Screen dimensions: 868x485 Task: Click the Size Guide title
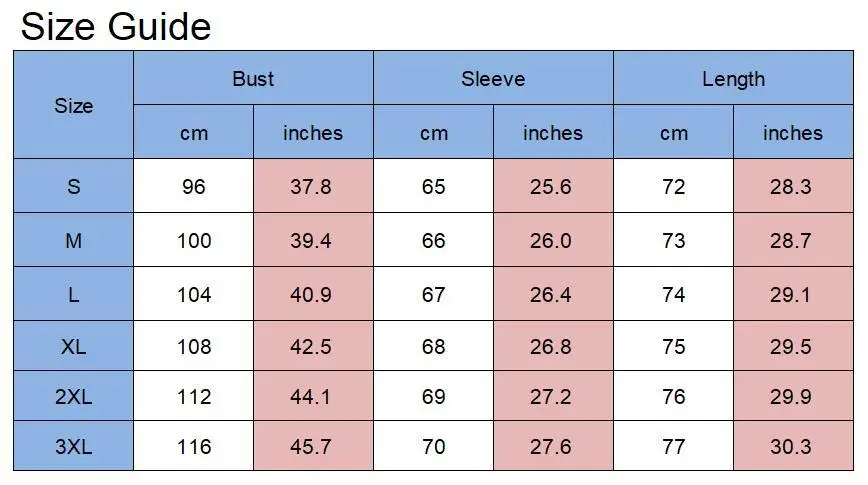click(x=115, y=26)
